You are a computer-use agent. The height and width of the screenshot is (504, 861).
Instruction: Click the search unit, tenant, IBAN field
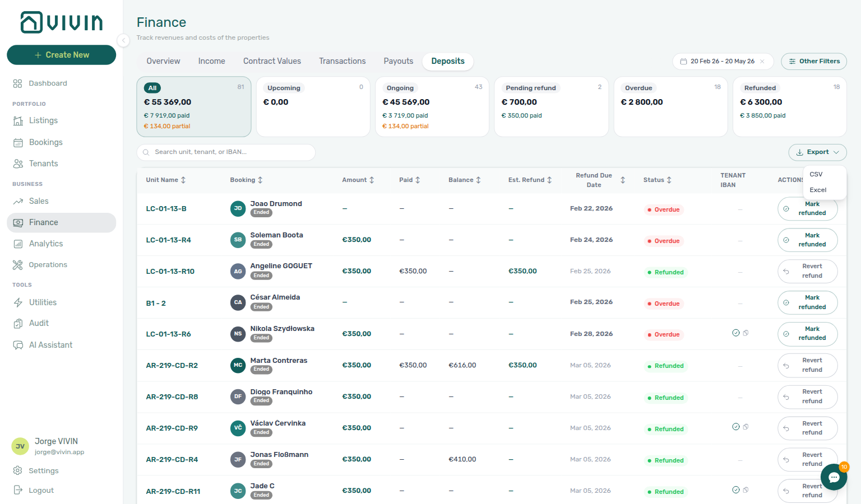point(226,152)
